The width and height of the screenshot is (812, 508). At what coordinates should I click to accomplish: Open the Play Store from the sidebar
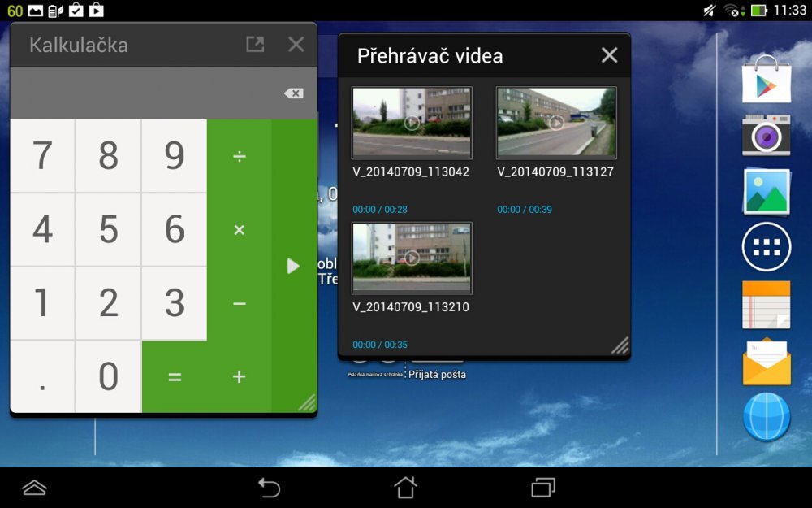click(x=767, y=81)
